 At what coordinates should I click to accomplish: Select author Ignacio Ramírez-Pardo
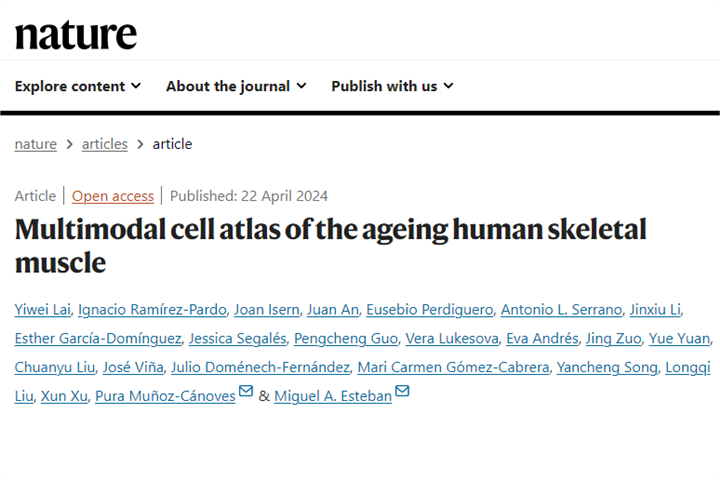(x=150, y=309)
